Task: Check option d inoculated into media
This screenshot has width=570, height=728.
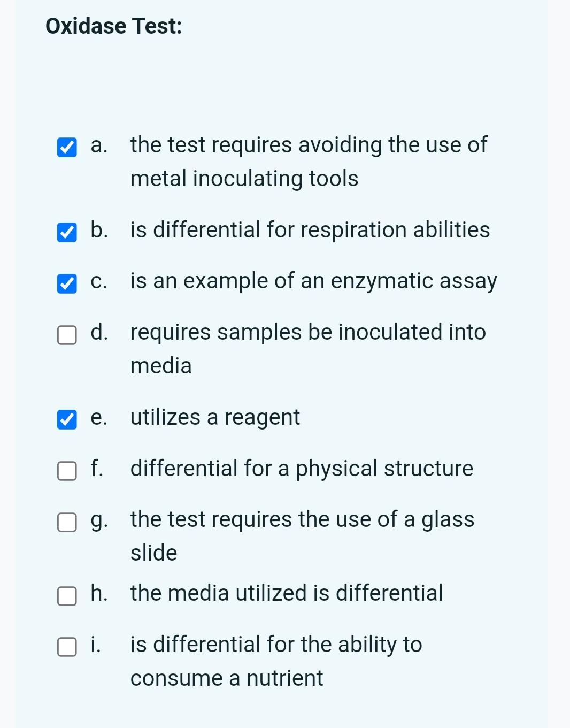Action: 67,335
